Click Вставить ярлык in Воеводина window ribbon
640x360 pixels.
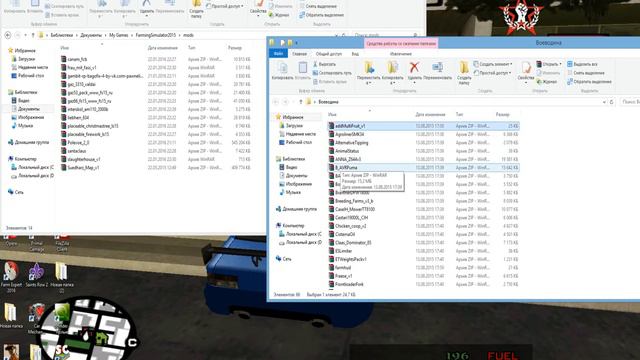coord(330,82)
